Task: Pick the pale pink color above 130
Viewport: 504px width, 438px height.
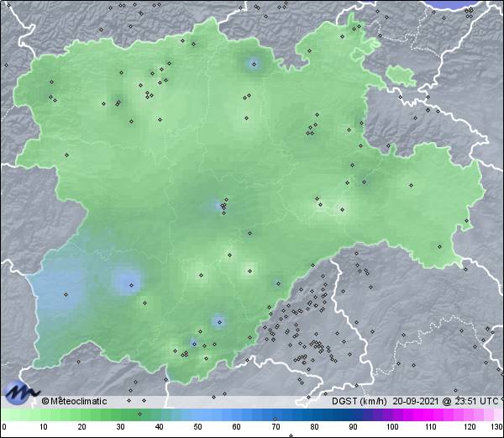Action: (x=498, y=414)
